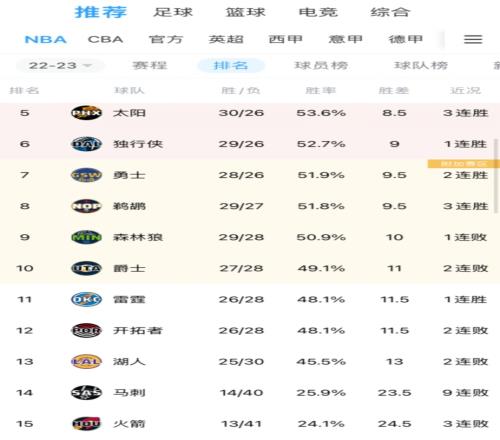Open team 独行侠 from the list

[138, 144]
